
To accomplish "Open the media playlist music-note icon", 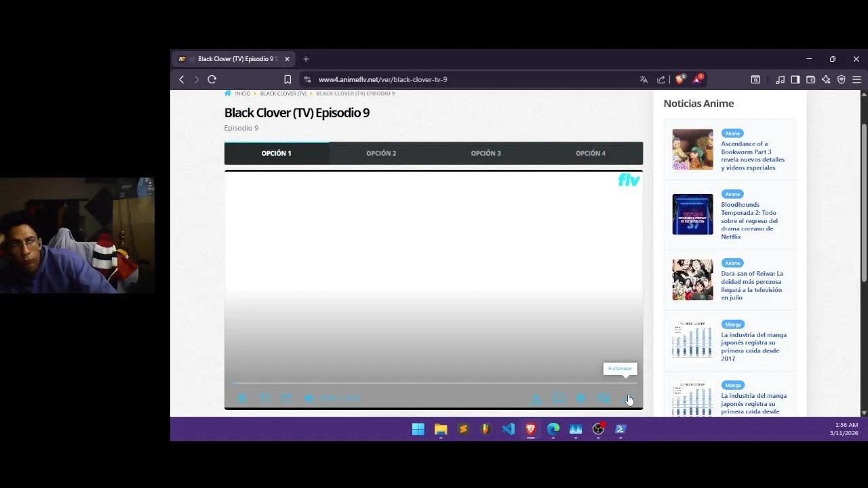I will click(781, 79).
